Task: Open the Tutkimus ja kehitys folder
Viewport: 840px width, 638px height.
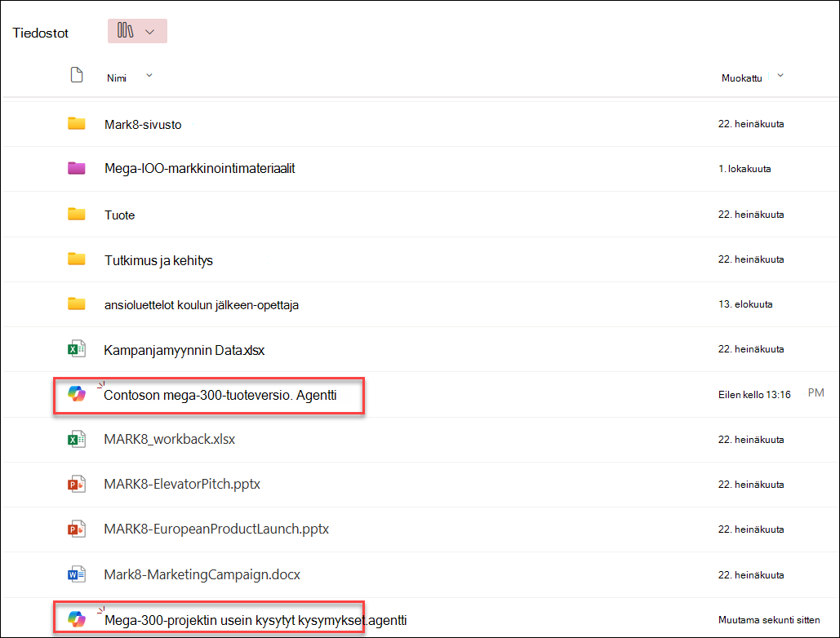Action: [158, 260]
